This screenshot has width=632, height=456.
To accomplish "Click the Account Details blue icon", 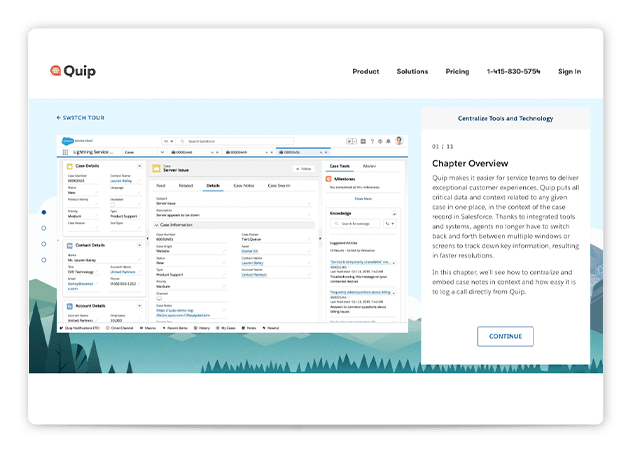I will coord(70,306).
